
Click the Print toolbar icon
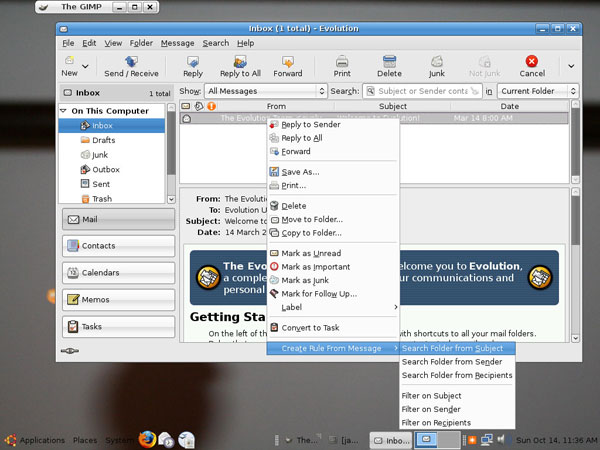[x=342, y=61]
